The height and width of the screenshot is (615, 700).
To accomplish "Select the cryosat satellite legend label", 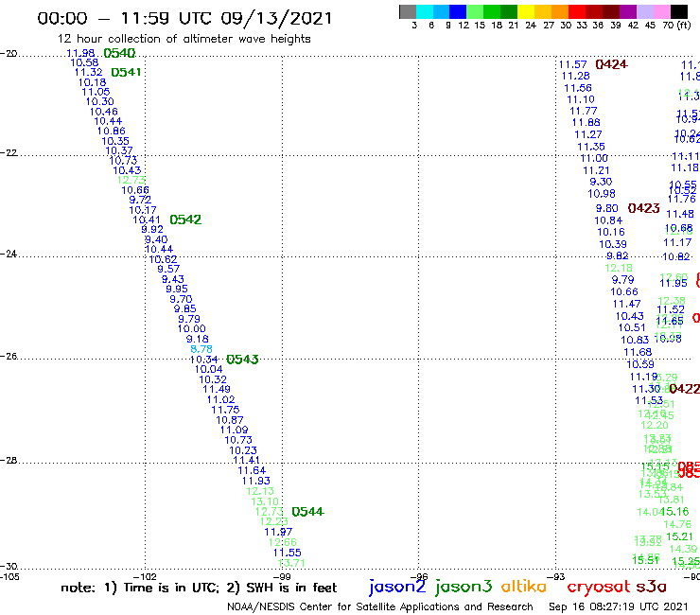I will pyautogui.click(x=599, y=587).
